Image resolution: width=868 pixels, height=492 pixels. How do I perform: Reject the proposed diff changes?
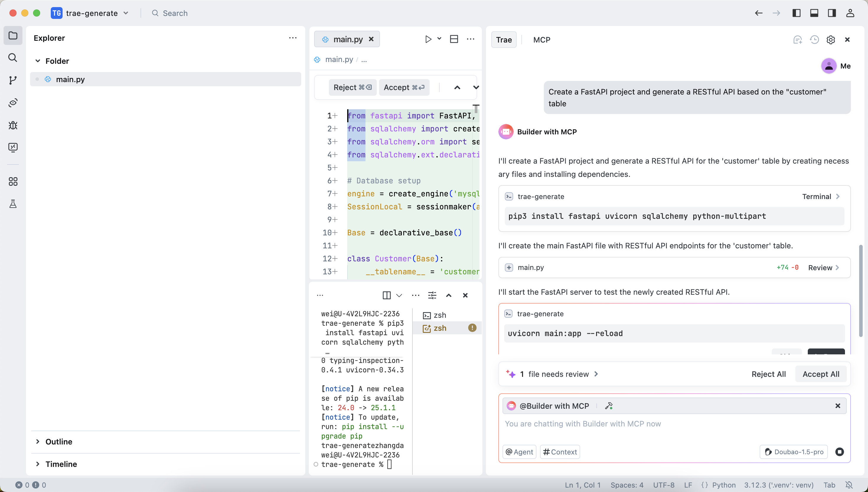[x=352, y=87]
